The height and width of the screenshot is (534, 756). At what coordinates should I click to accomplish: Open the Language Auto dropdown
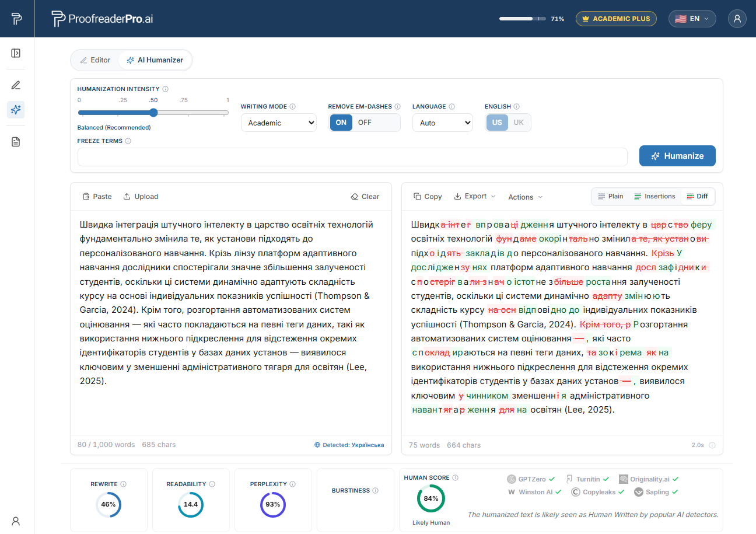click(443, 123)
